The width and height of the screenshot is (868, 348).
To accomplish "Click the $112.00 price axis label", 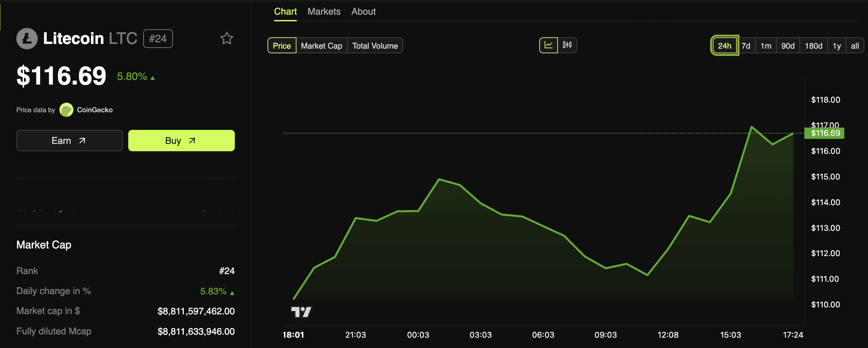I will pyautogui.click(x=826, y=253).
